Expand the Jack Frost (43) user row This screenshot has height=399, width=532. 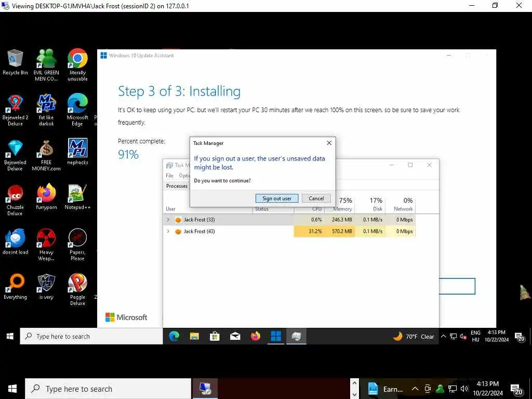coord(168,231)
